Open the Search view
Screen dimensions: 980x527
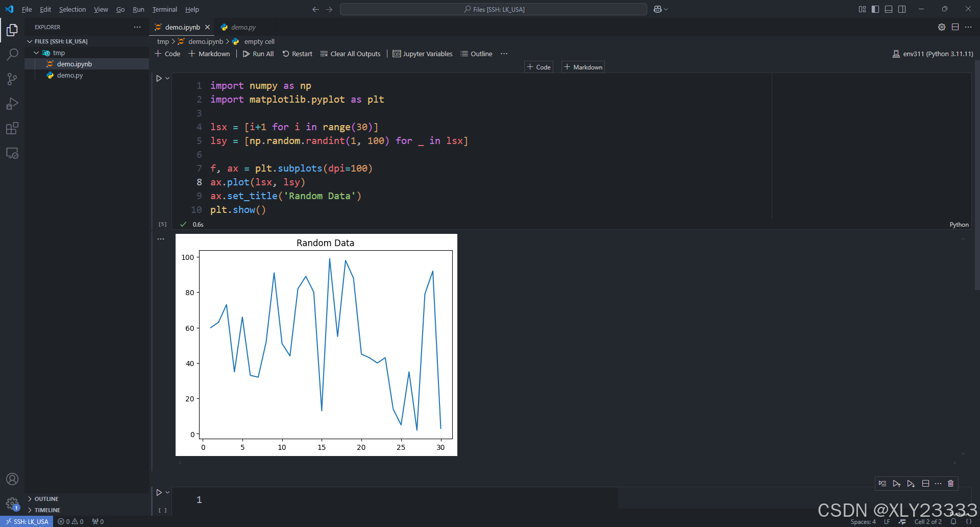[12, 54]
